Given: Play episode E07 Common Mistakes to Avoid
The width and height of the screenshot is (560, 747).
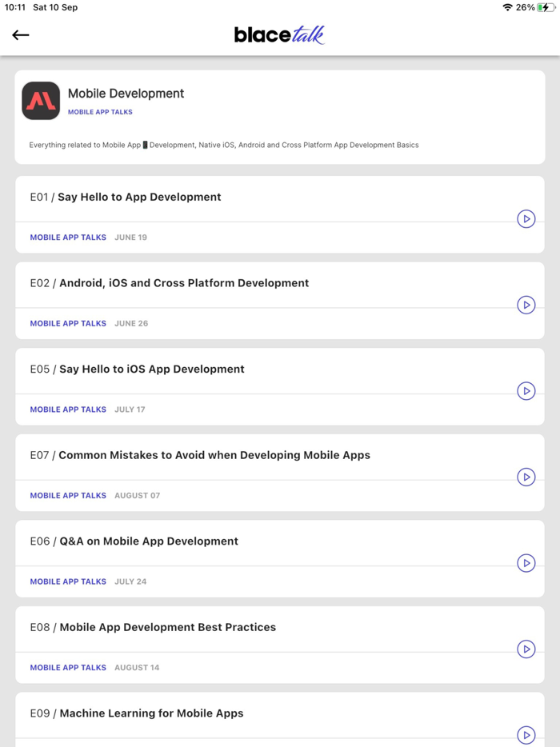Looking at the screenshot, I should pos(526,477).
